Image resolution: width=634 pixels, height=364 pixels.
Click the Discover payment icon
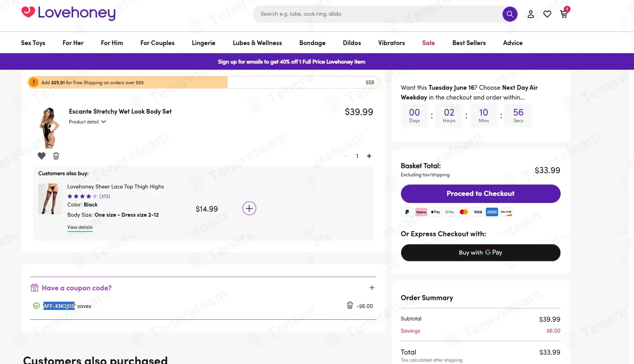coord(506,212)
